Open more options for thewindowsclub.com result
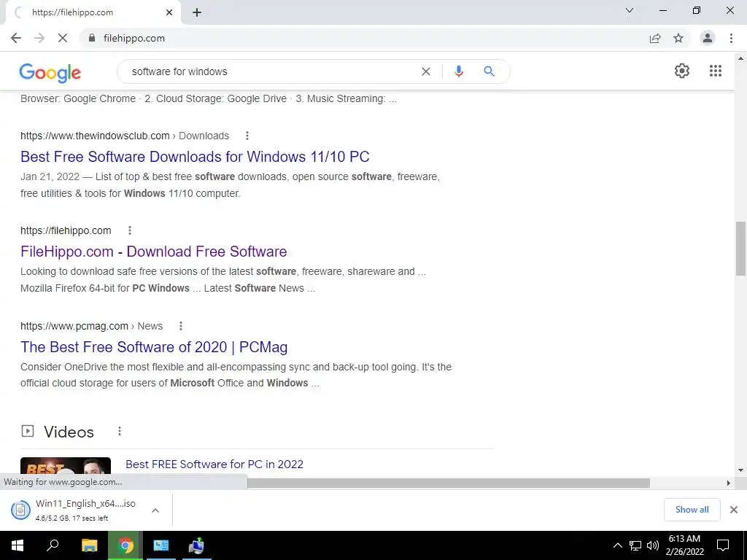Screen dimensions: 747x560 [247, 136]
